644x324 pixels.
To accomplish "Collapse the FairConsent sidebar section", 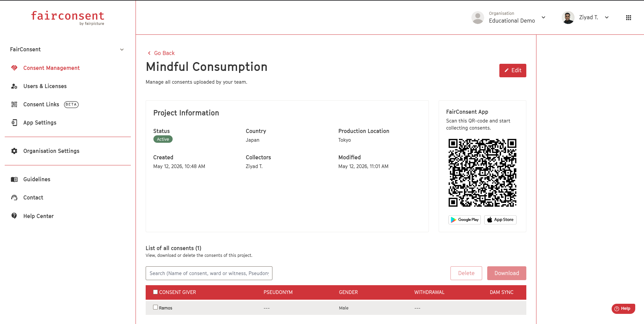I will click(122, 50).
